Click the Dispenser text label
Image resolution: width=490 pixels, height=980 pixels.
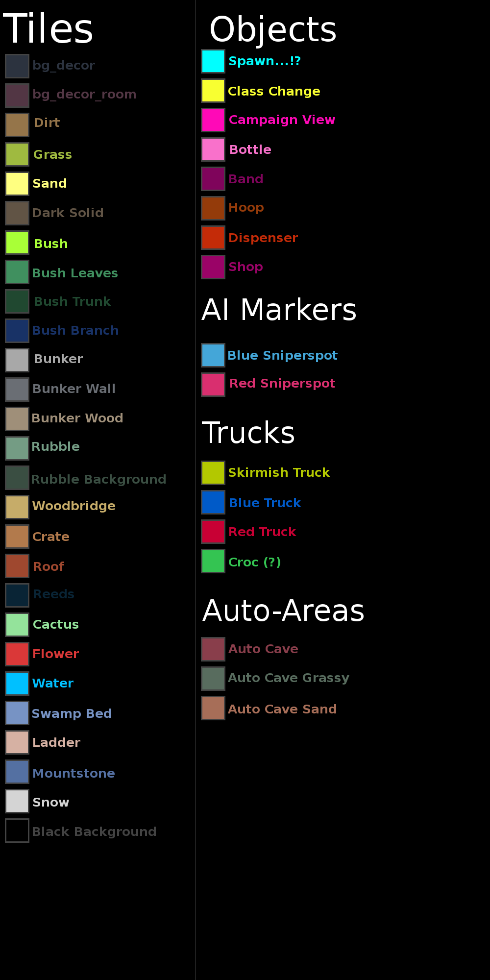pyautogui.click(x=263, y=238)
